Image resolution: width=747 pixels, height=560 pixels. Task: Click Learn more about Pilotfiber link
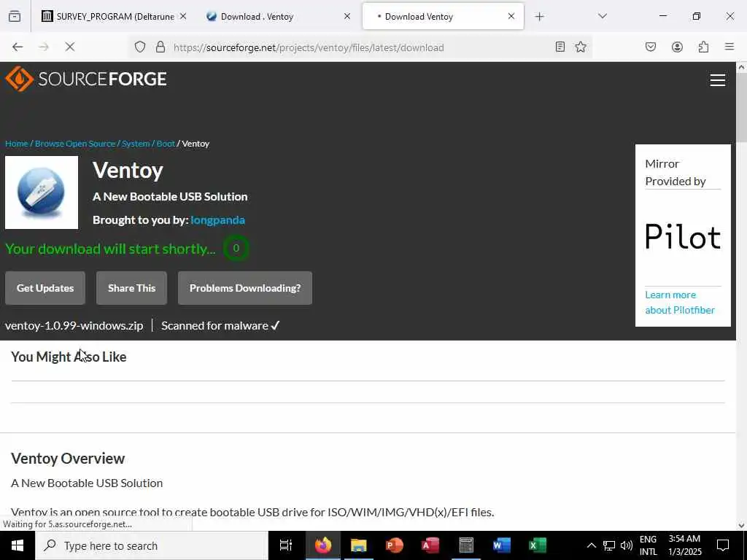[680, 303]
